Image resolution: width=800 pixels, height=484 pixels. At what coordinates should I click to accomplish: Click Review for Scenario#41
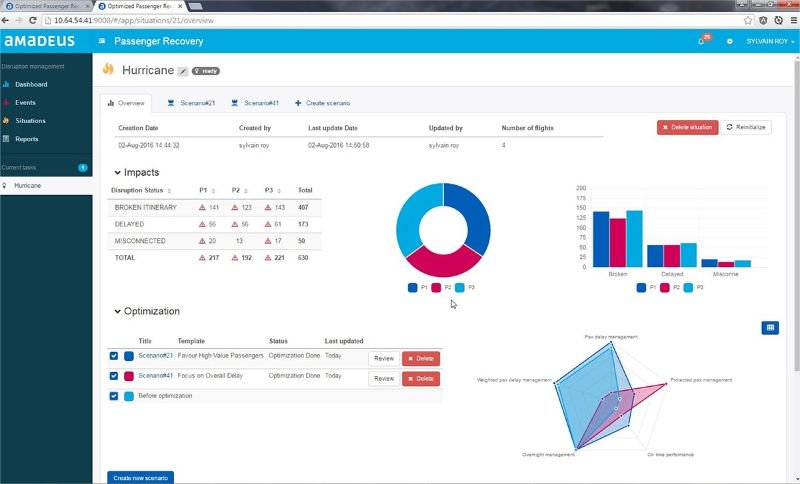coord(383,379)
